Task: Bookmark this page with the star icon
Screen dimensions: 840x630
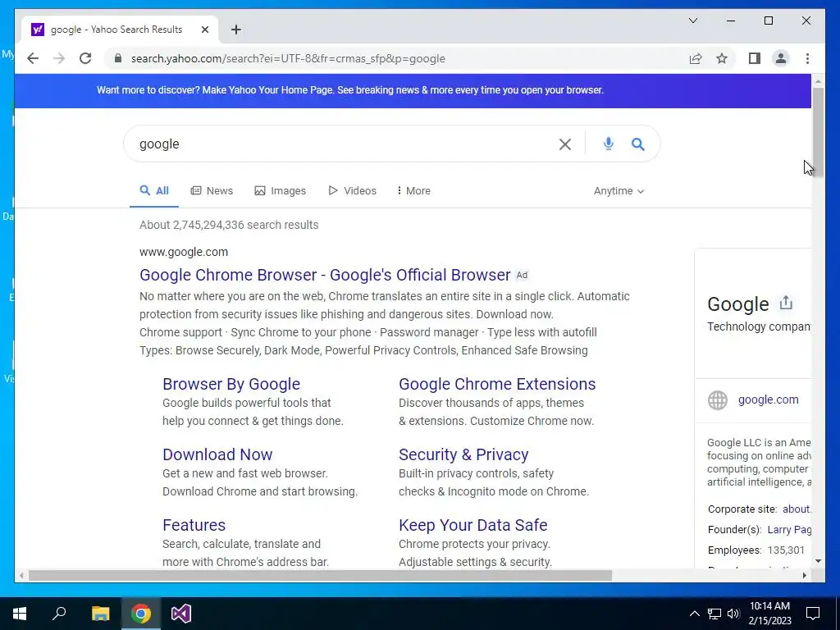Action: point(722,58)
